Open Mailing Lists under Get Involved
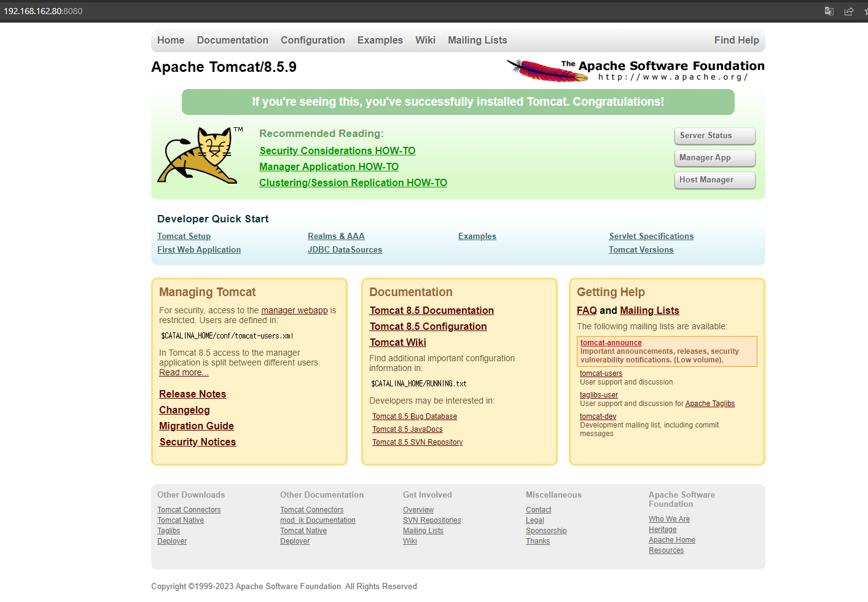The width and height of the screenshot is (868, 602). click(423, 531)
